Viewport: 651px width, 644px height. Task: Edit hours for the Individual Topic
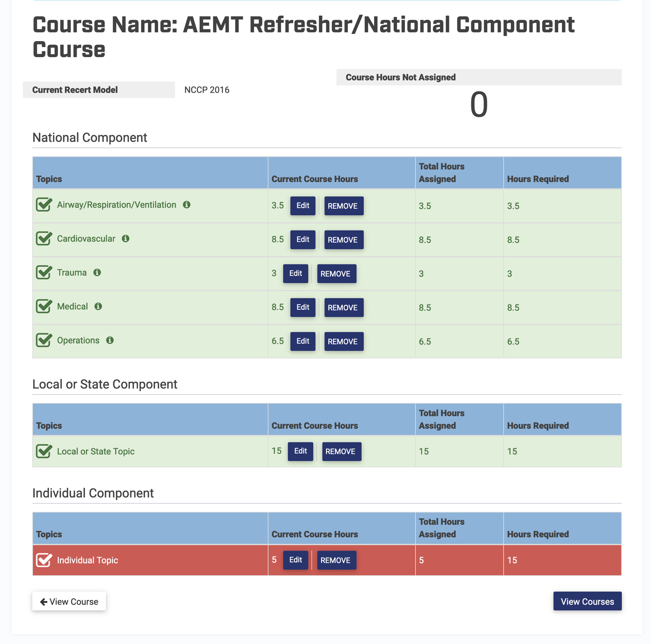coord(295,560)
